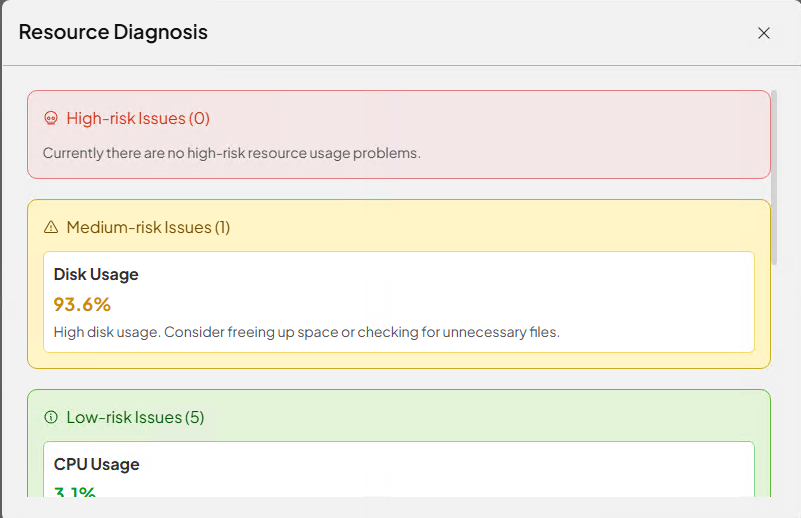Click the no high-risk problems message
The height and width of the screenshot is (518, 801).
click(231, 154)
